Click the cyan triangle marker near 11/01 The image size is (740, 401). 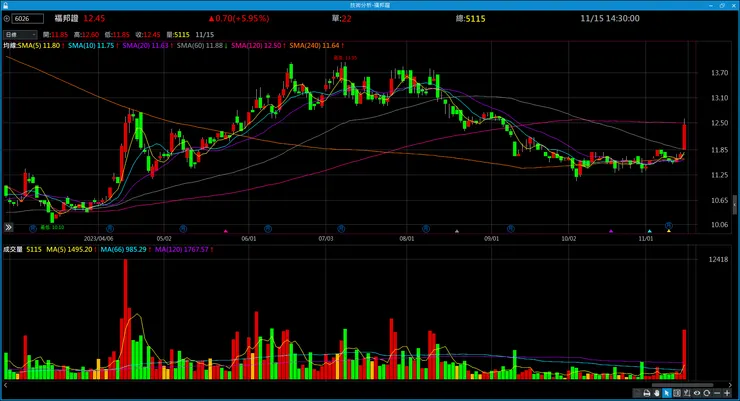(x=650, y=231)
